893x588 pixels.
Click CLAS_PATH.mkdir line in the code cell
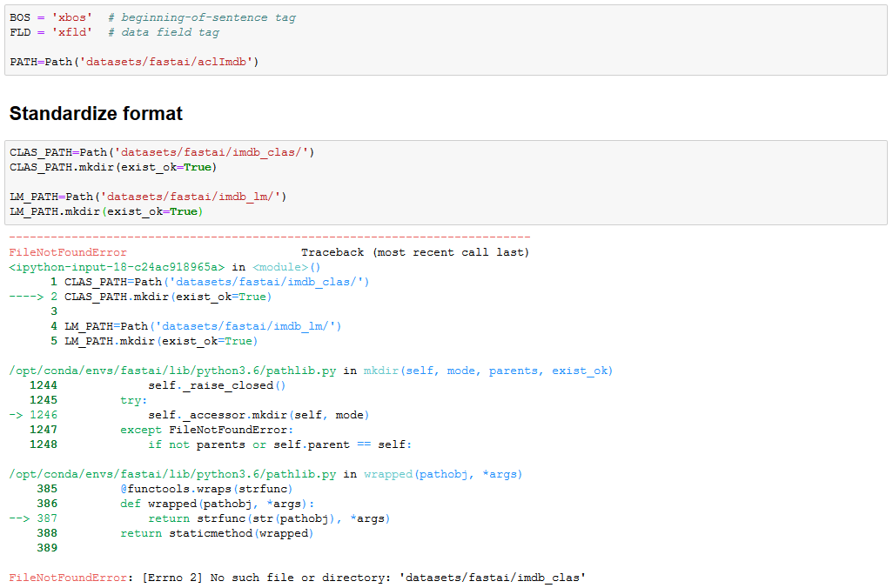(x=113, y=167)
